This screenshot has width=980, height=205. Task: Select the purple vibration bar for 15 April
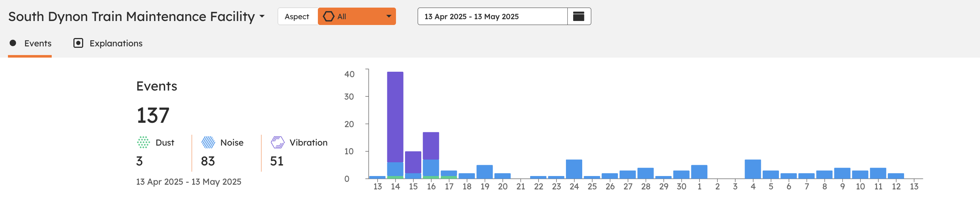(413, 162)
